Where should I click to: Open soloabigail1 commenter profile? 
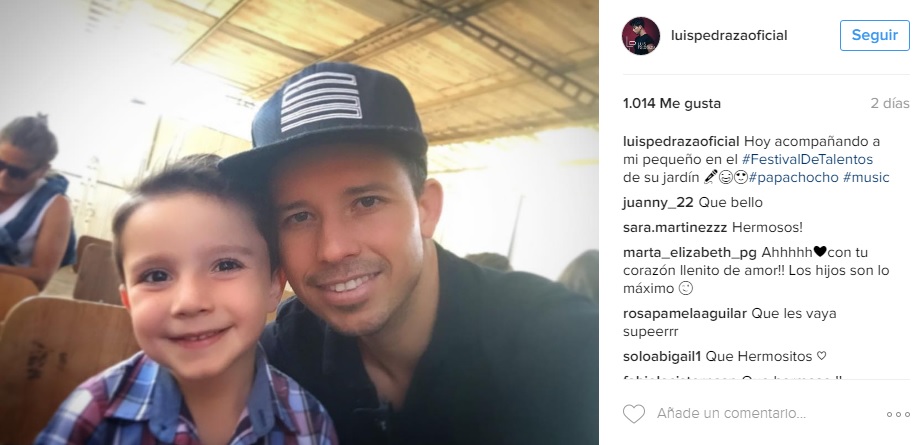(x=662, y=356)
